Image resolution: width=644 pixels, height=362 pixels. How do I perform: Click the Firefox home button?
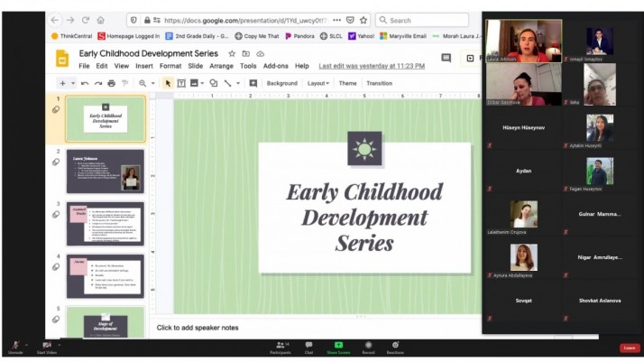100,20
